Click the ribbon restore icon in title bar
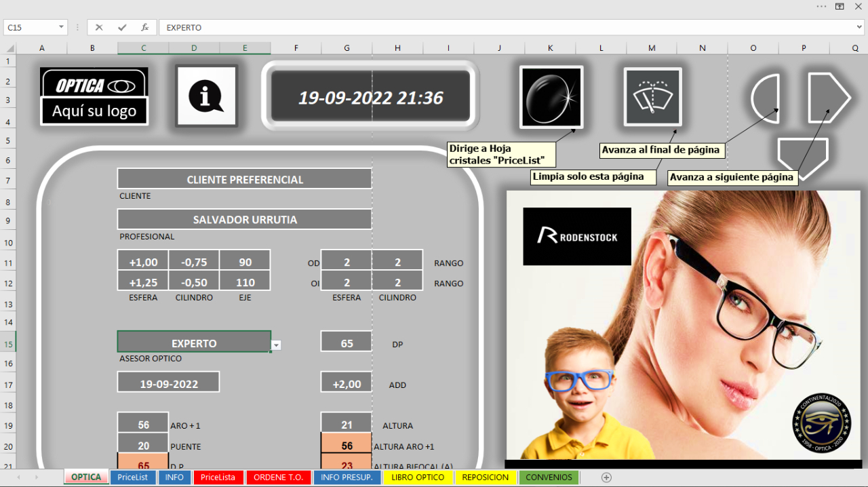 (x=840, y=6)
